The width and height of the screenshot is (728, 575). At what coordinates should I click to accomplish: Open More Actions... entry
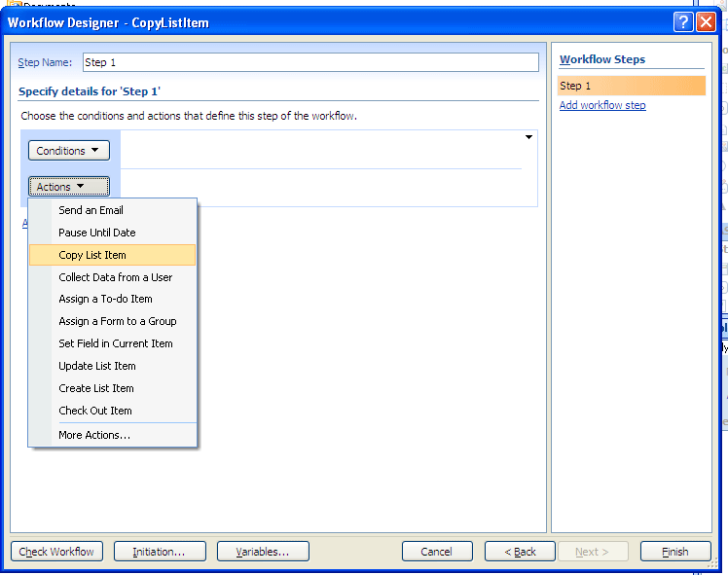coord(112,435)
